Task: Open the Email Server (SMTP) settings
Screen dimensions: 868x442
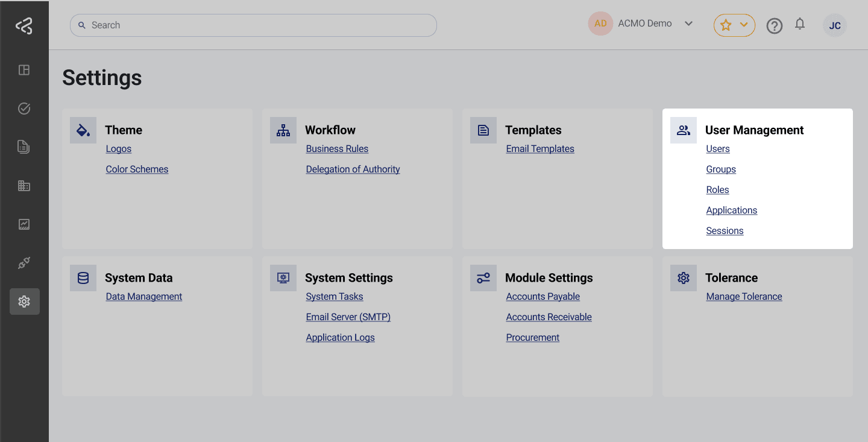Action: click(348, 317)
